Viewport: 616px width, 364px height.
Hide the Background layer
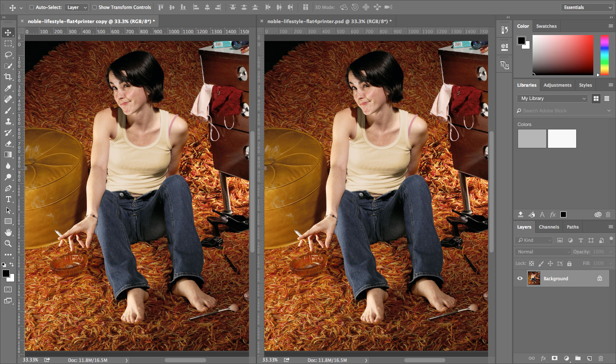[520, 278]
